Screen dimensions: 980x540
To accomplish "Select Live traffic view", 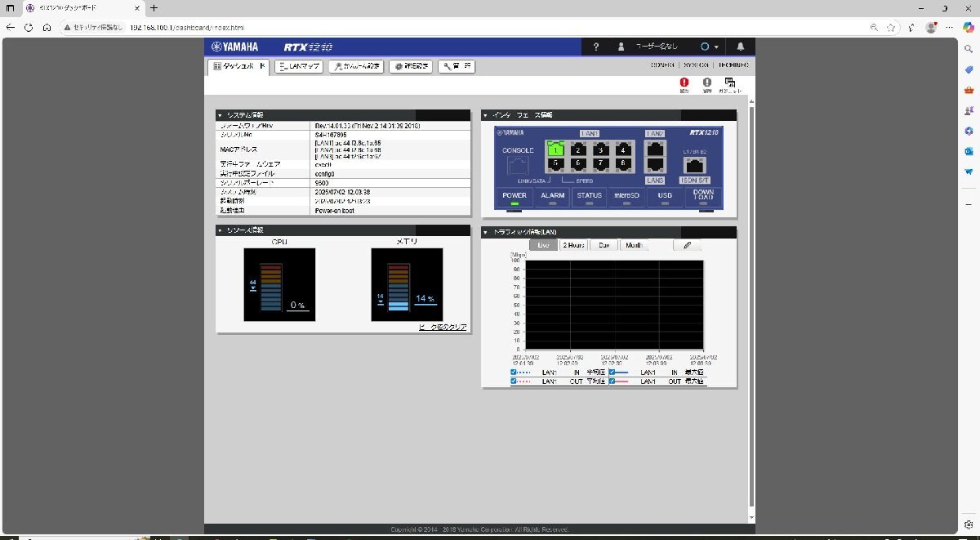I will point(543,245).
